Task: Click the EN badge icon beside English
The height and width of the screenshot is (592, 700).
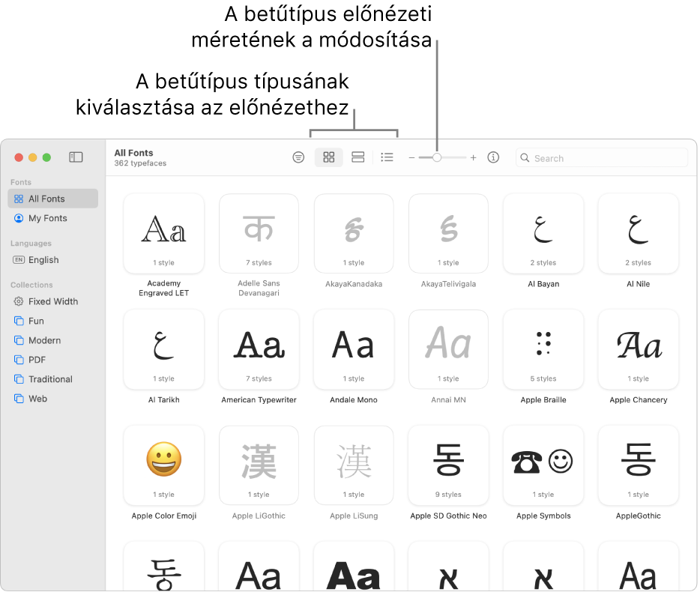Action: click(19, 260)
